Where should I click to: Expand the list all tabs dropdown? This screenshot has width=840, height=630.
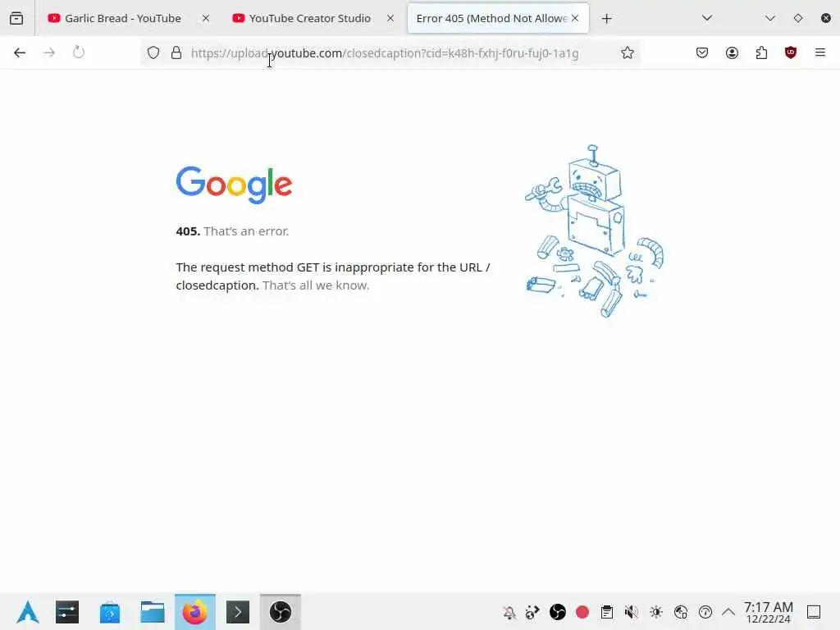(707, 18)
